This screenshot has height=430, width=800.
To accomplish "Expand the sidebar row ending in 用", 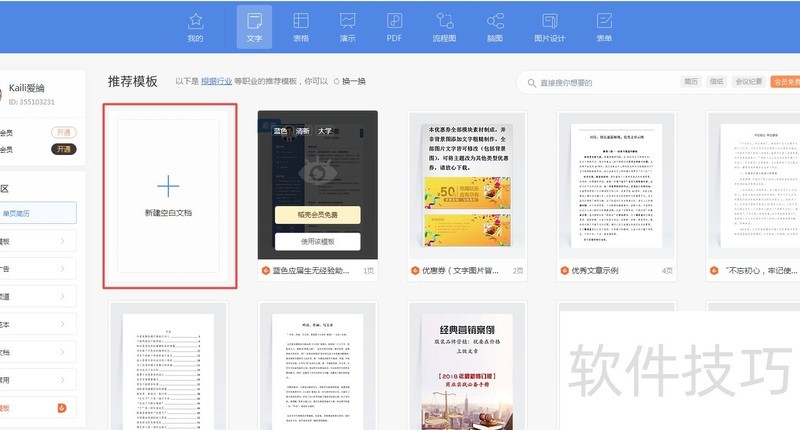I will coord(38,380).
